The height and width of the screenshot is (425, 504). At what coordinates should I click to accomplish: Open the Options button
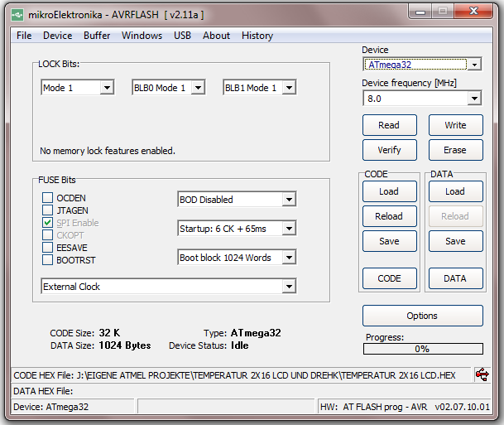coord(423,316)
